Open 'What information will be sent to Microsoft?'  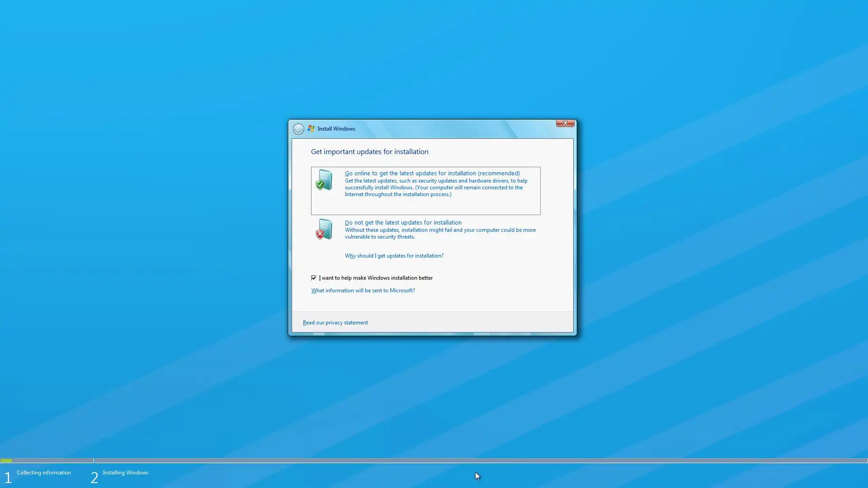pos(363,291)
